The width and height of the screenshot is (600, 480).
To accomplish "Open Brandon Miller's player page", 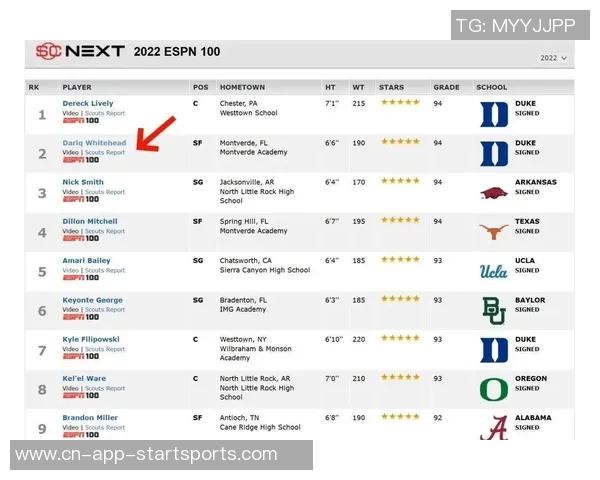I will pyautogui.click(x=89, y=418).
